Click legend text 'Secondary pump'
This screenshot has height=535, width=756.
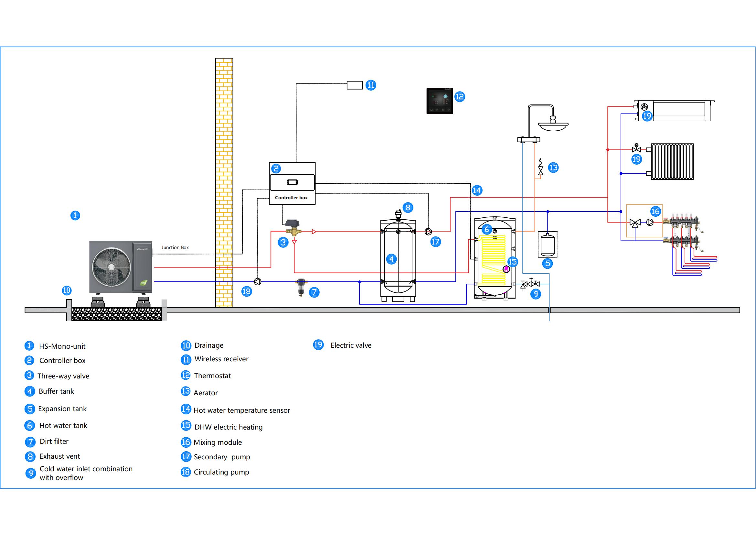click(222, 457)
